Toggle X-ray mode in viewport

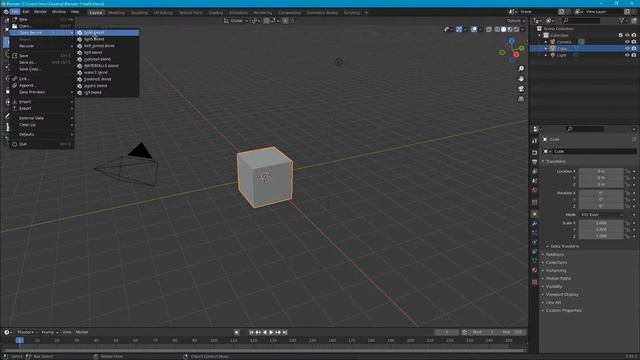point(489,29)
